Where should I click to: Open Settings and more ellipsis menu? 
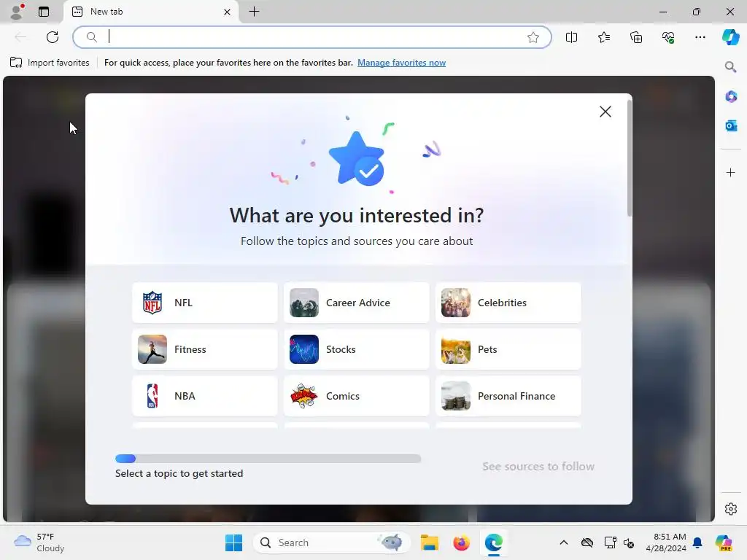pyautogui.click(x=700, y=37)
